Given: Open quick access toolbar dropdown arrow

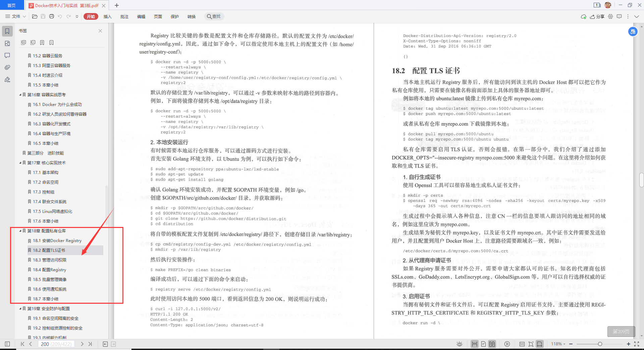Looking at the screenshot, I should (77, 16).
